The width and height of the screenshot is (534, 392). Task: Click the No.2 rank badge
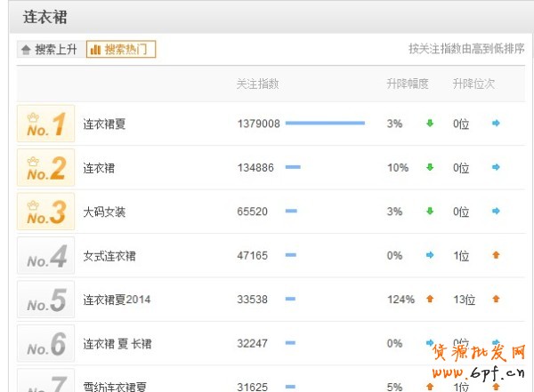45,167
